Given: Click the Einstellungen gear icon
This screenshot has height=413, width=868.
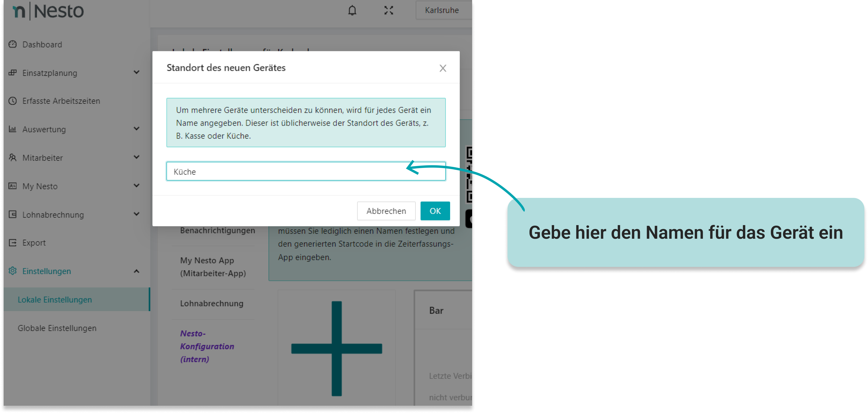Looking at the screenshot, I should tap(12, 271).
